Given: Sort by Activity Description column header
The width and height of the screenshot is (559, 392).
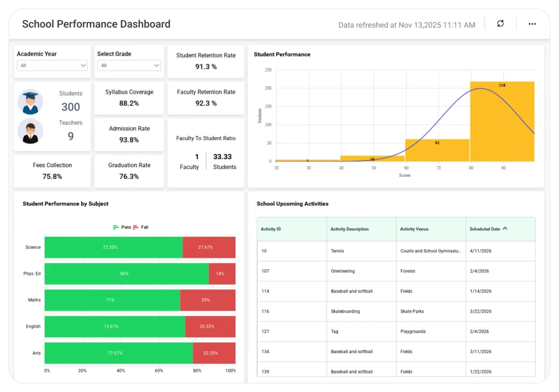Looking at the screenshot, I should [x=361, y=229].
